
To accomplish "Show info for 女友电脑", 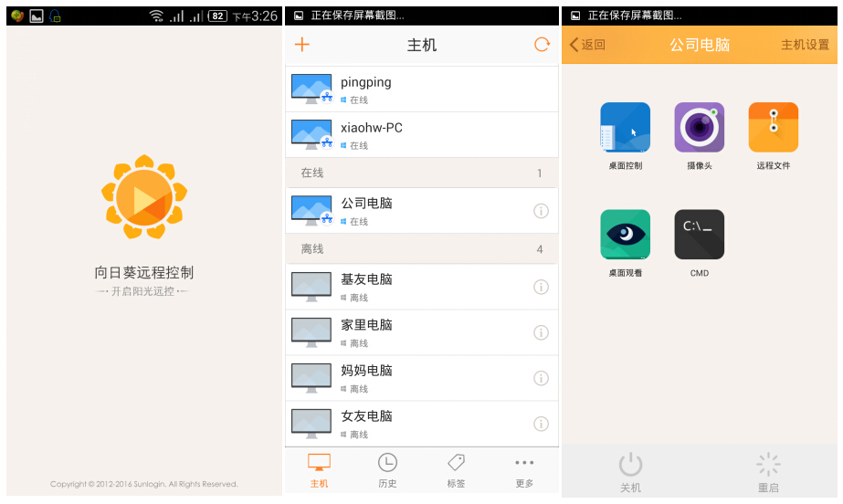I will 541,424.
